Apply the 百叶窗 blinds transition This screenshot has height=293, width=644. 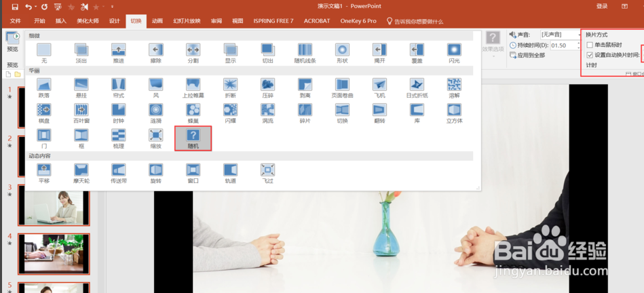point(81,113)
